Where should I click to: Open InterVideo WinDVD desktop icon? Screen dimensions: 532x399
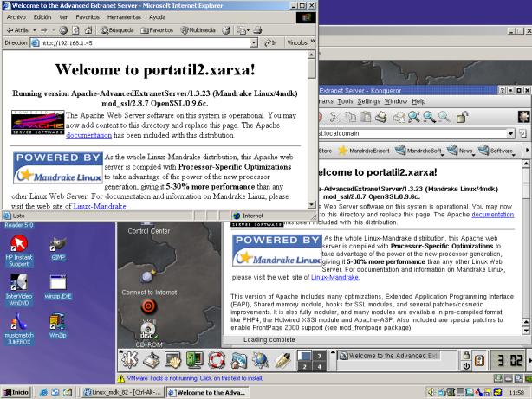pos(17,285)
